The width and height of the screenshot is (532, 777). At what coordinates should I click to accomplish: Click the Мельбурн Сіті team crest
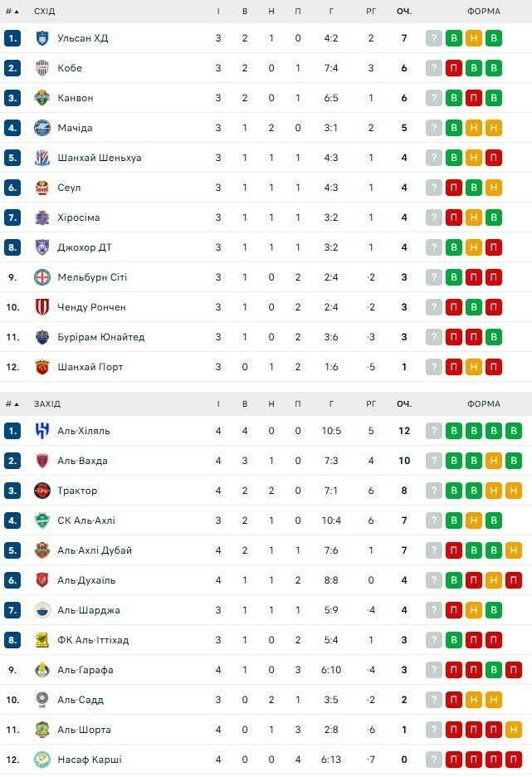pos(42,277)
